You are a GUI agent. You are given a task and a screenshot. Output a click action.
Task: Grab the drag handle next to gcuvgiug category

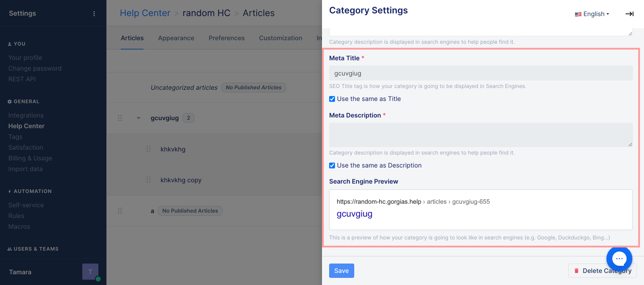coord(120,118)
